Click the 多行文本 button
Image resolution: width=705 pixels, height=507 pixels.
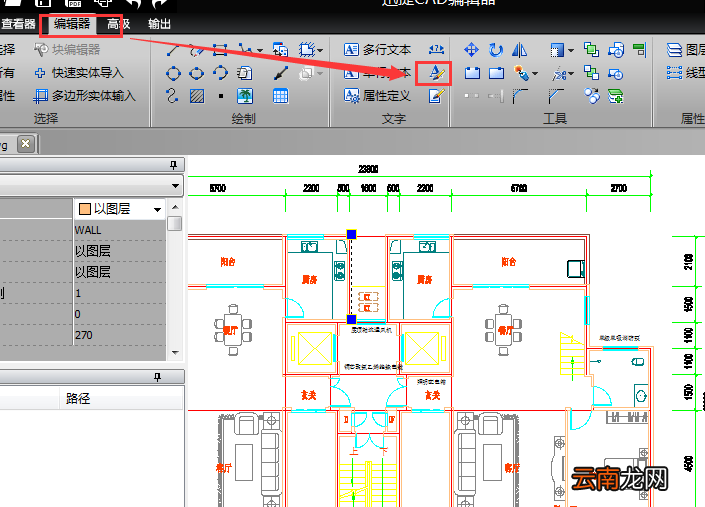(377, 49)
